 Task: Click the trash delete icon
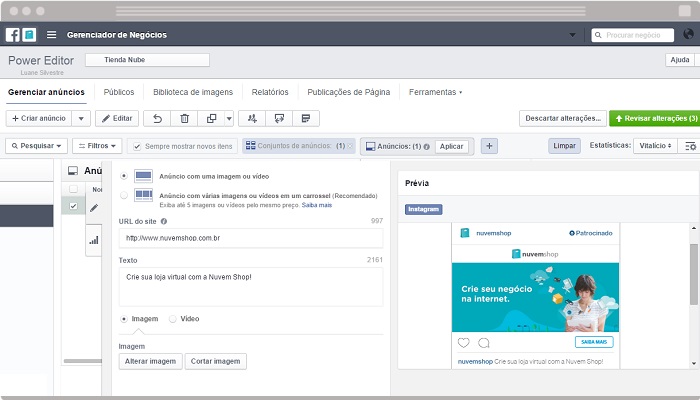click(x=184, y=118)
